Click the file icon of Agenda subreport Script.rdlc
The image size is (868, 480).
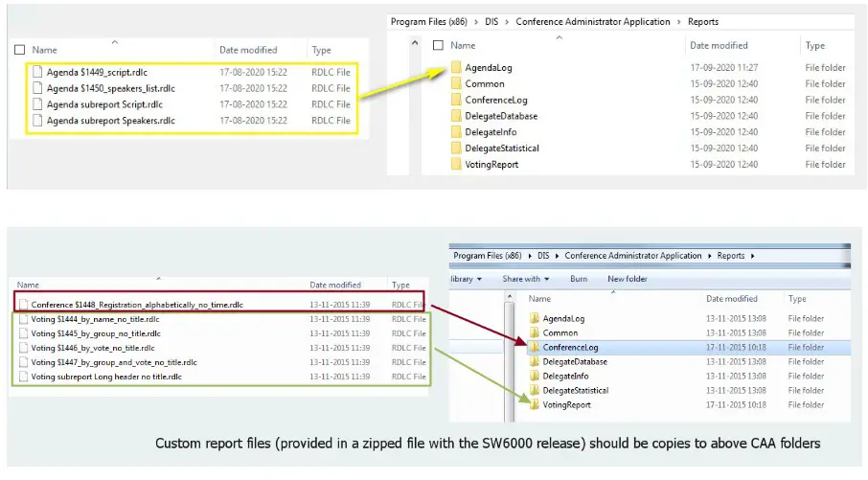click(x=37, y=104)
